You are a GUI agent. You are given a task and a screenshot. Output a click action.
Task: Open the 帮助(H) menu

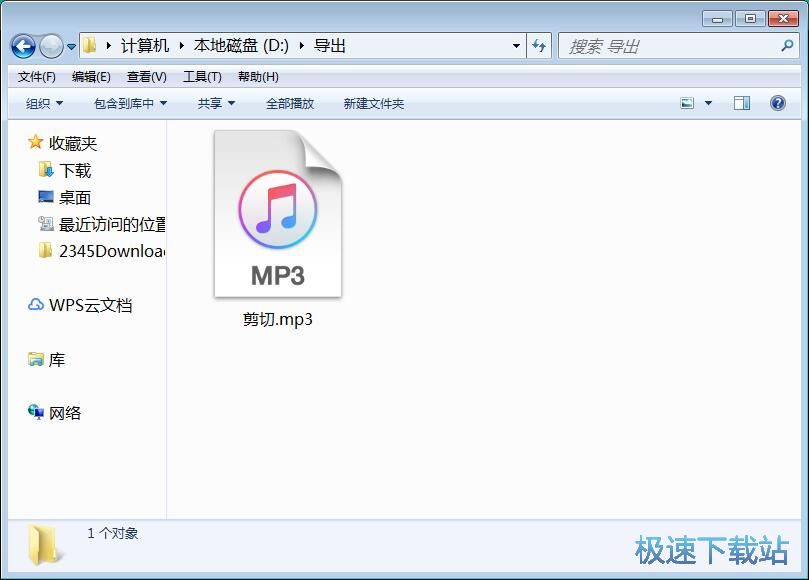coord(258,77)
